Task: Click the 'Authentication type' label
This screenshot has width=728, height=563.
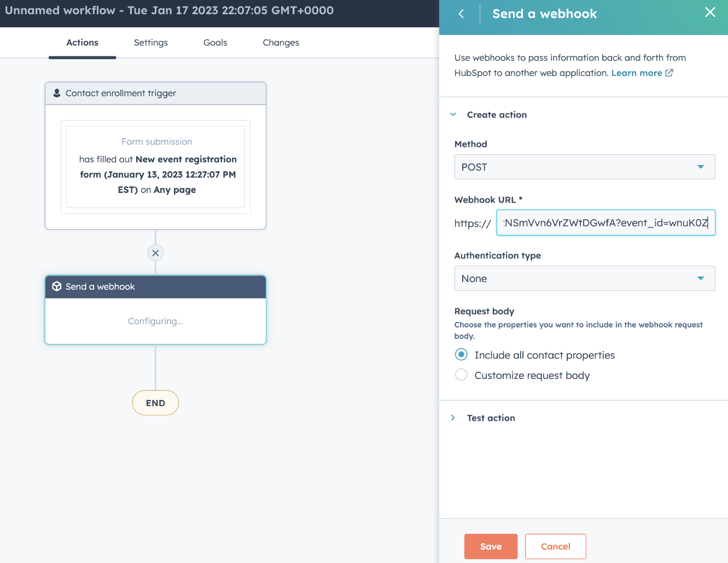Action: tap(498, 255)
